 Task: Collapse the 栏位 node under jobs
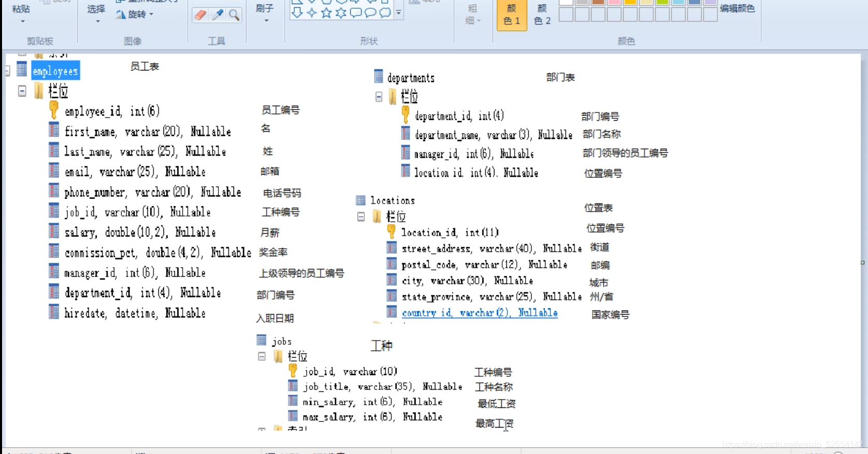tap(262, 357)
